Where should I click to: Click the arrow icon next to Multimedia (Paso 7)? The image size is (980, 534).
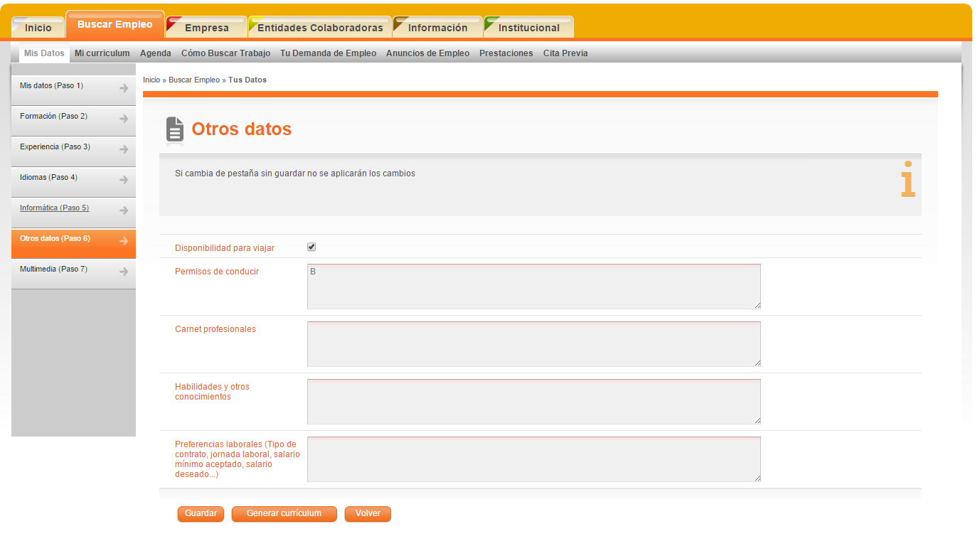click(x=124, y=272)
